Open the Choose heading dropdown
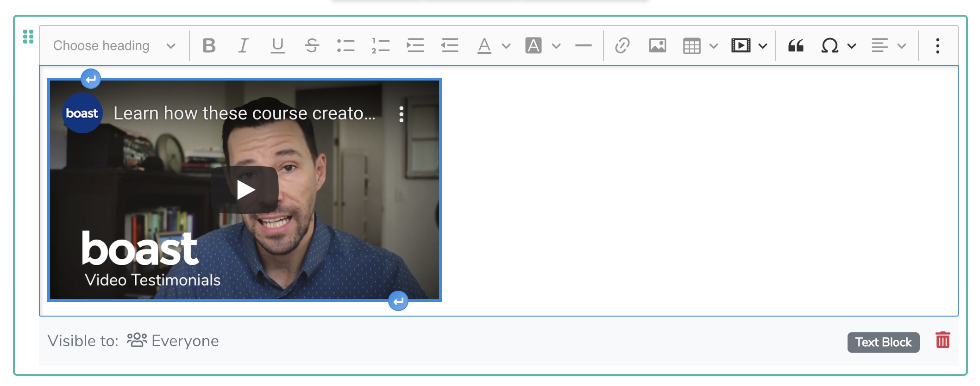The height and width of the screenshot is (386, 980). pyautogui.click(x=114, y=46)
